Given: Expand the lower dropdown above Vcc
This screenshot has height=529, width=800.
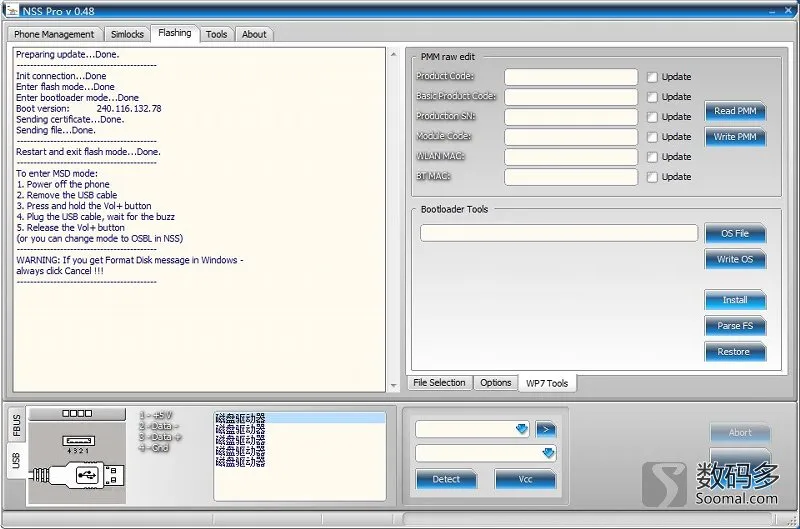Looking at the screenshot, I should coord(548,453).
